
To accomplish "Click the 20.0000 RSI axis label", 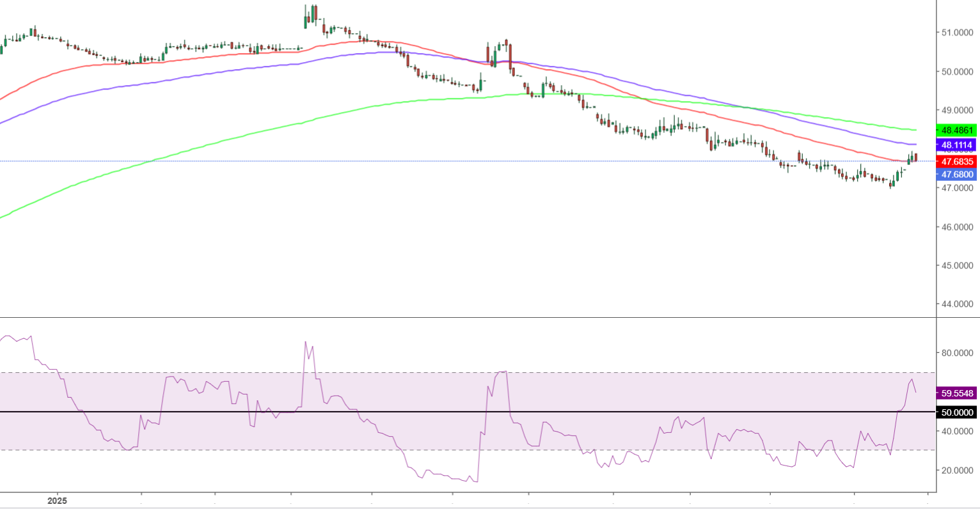I will point(956,470).
